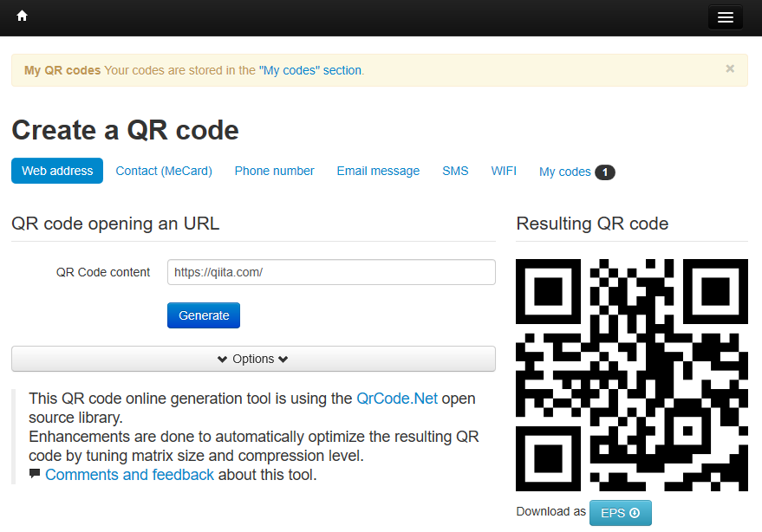762x532 pixels.
Task: Open the hamburger navigation menu
Action: coord(725,16)
